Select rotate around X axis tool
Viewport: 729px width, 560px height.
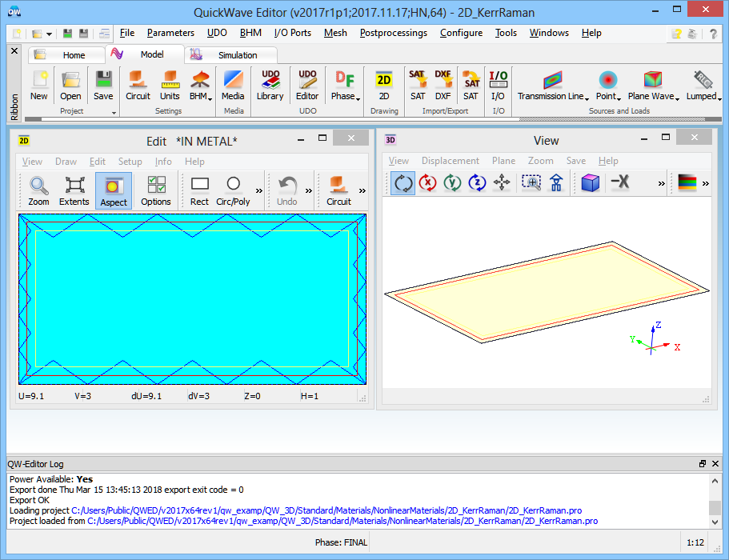point(428,183)
